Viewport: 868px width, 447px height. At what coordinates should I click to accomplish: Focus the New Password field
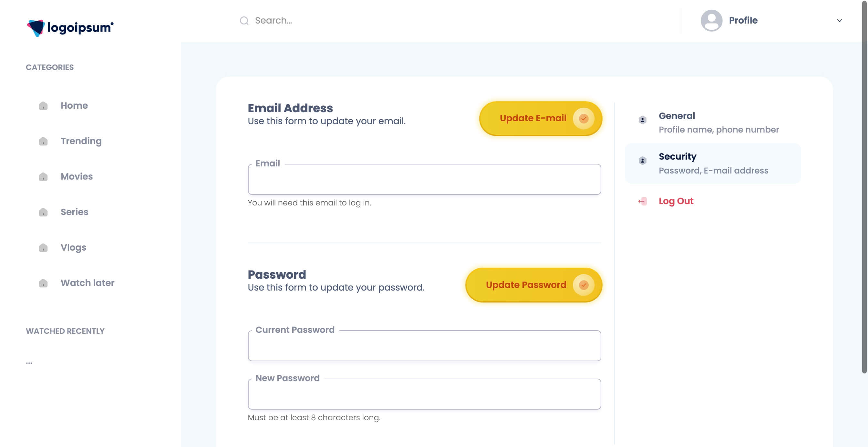point(424,394)
